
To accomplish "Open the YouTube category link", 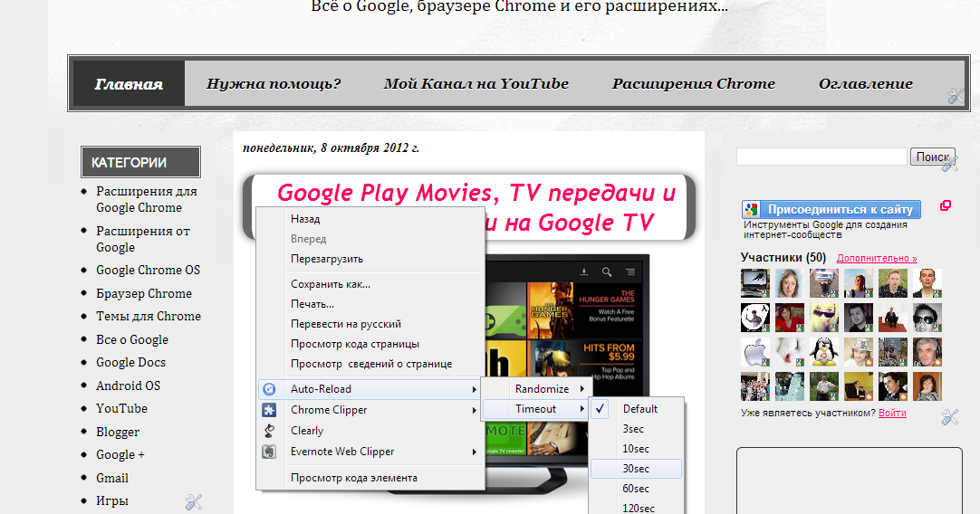I will (x=122, y=408).
